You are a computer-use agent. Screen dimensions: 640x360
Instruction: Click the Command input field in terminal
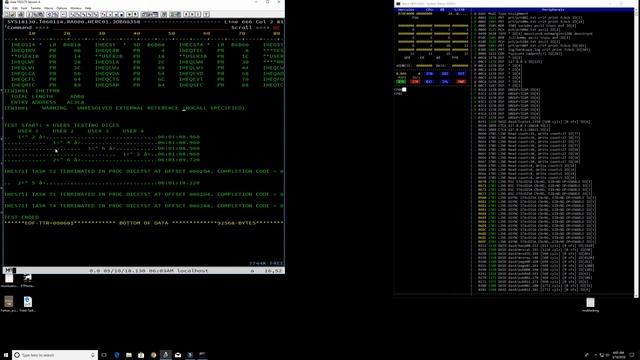(139, 27)
